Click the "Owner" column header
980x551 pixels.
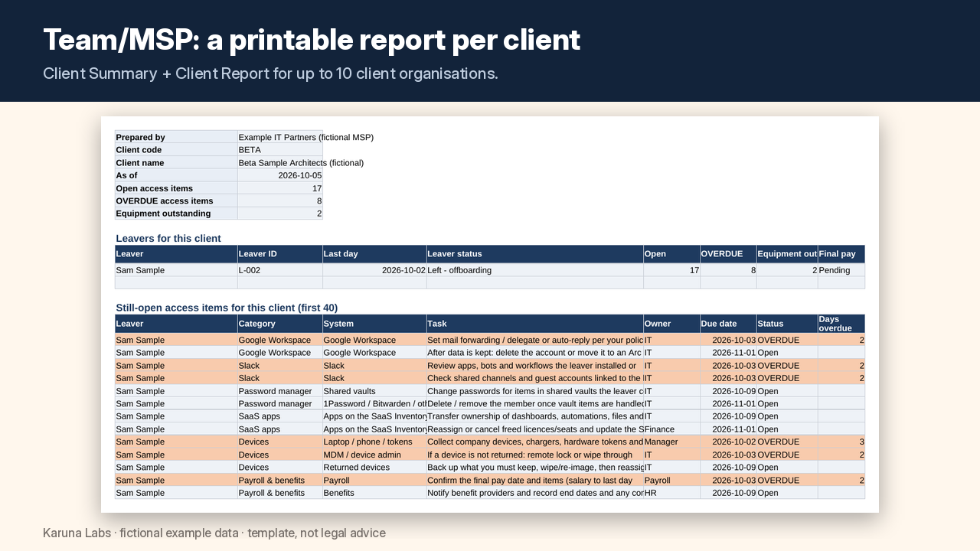tap(671, 324)
